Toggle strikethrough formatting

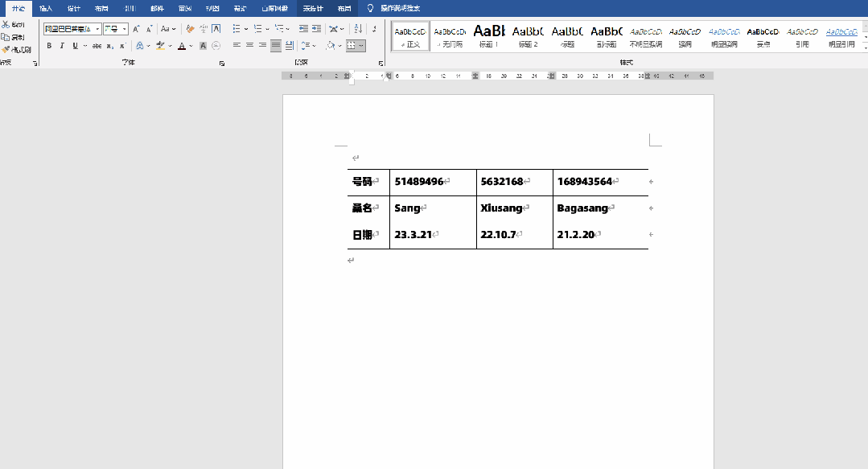point(97,46)
